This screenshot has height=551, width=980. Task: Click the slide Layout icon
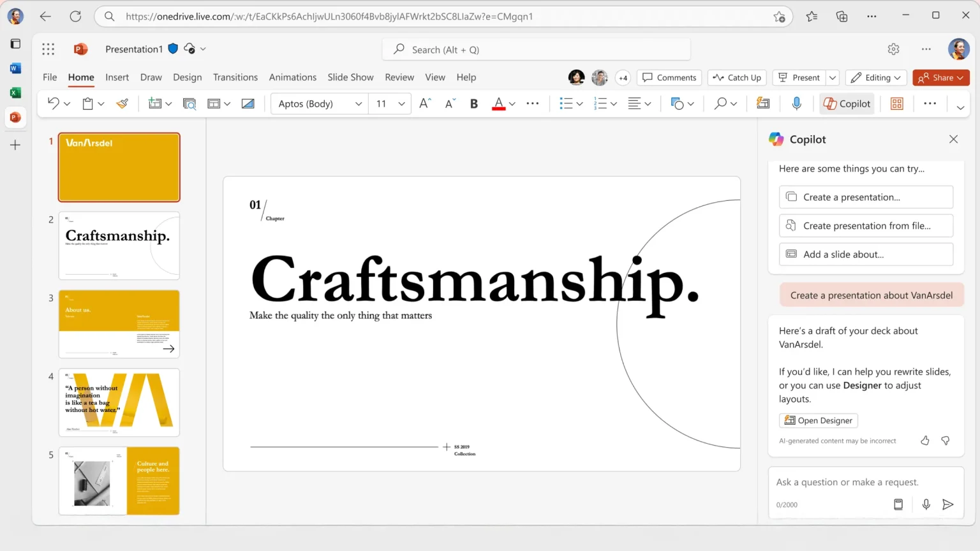pos(214,103)
